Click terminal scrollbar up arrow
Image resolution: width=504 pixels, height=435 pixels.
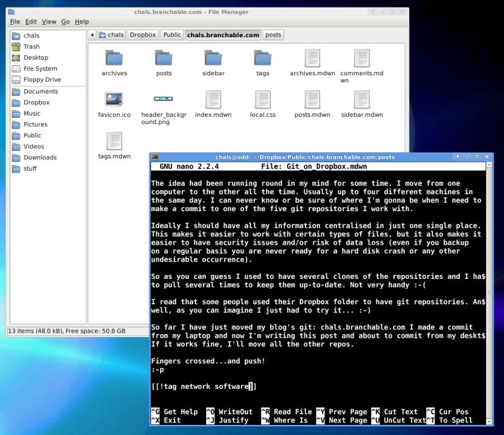pyautogui.click(x=489, y=166)
